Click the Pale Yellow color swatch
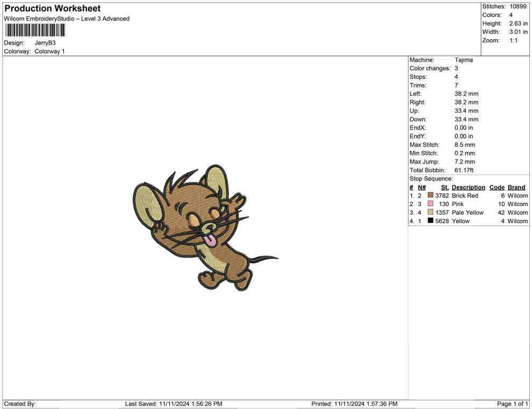 [x=430, y=212]
